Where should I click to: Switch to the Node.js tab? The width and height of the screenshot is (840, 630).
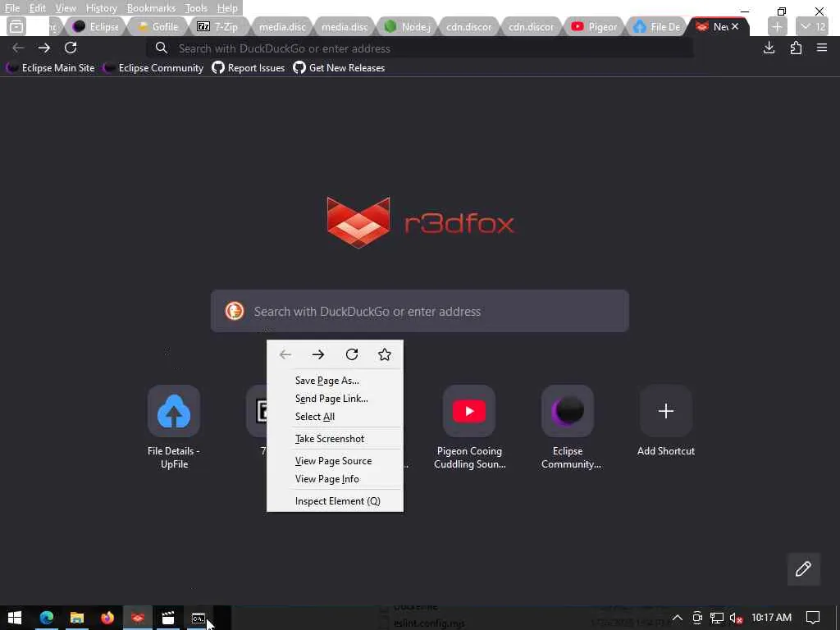pyautogui.click(x=407, y=27)
